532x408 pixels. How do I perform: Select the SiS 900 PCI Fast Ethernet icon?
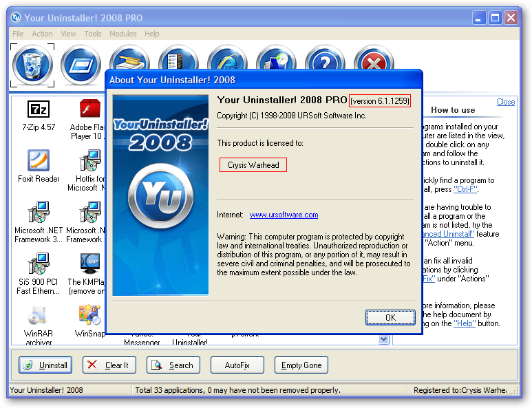[39, 264]
